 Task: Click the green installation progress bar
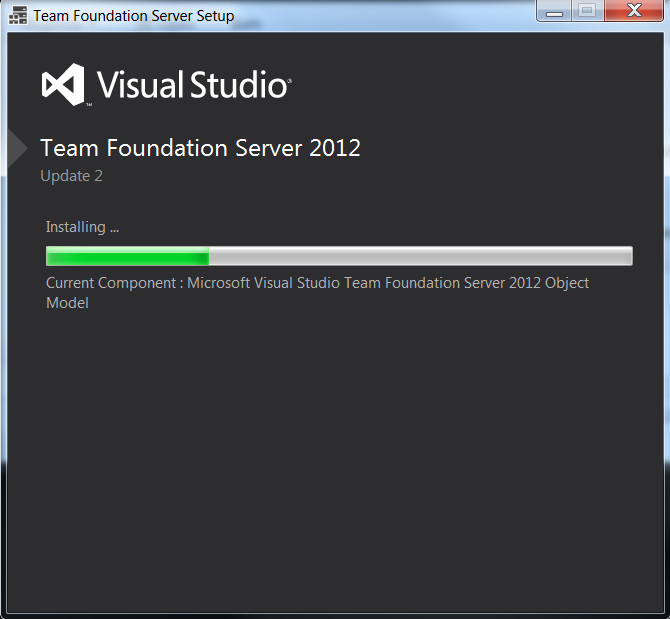pos(339,256)
